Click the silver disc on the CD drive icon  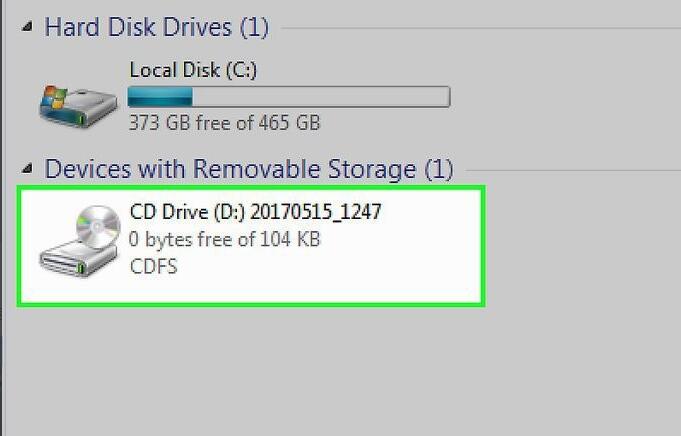pyautogui.click(x=98, y=227)
